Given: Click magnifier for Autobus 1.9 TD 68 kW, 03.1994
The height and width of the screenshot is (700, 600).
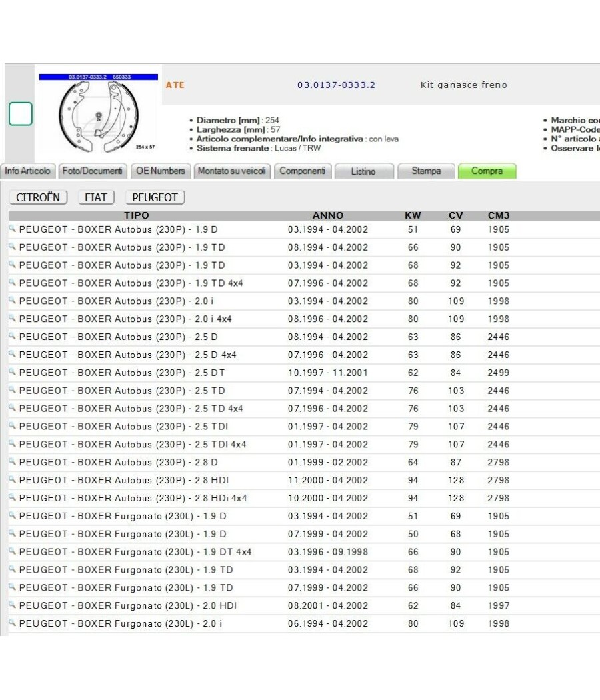Looking at the screenshot, I should (x=12, y=265).
